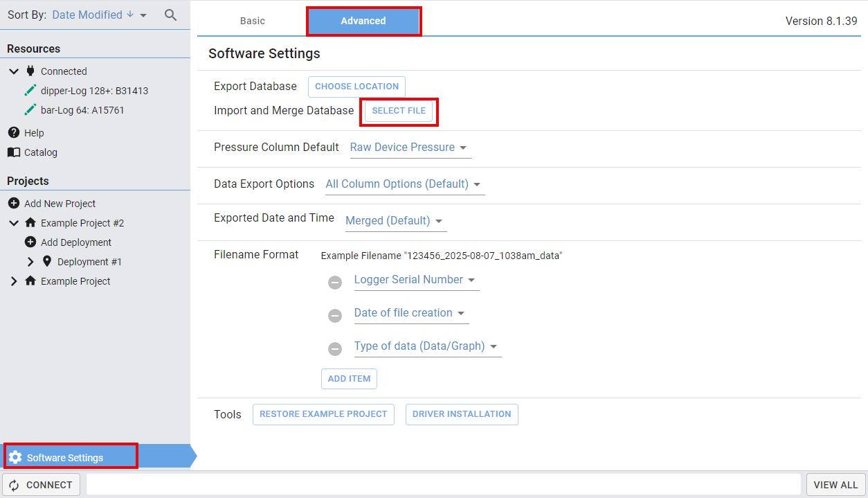The height and width of the screenshot is (498, 868).
Task: Click the Choose Location button
Action: (356, 87)
